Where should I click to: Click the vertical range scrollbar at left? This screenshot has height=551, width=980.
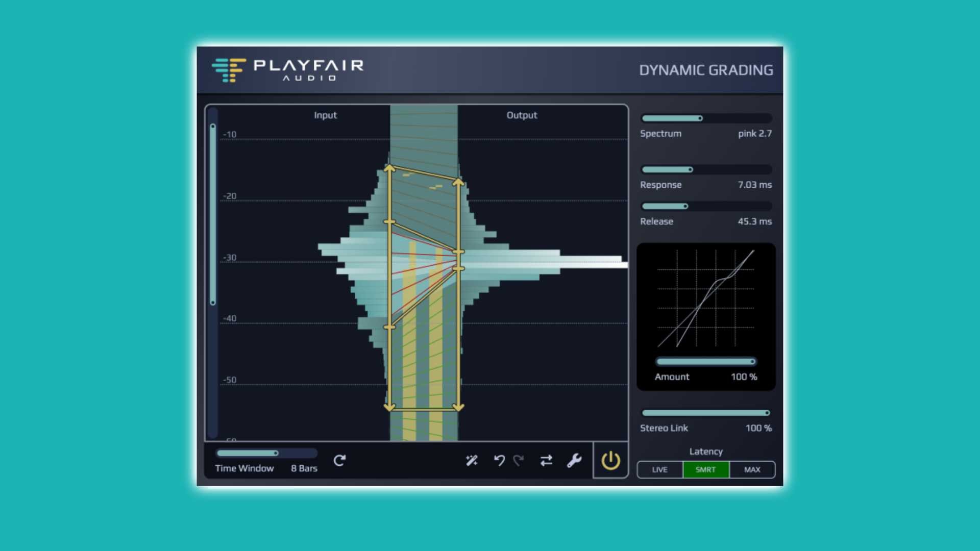click(213, 214)
